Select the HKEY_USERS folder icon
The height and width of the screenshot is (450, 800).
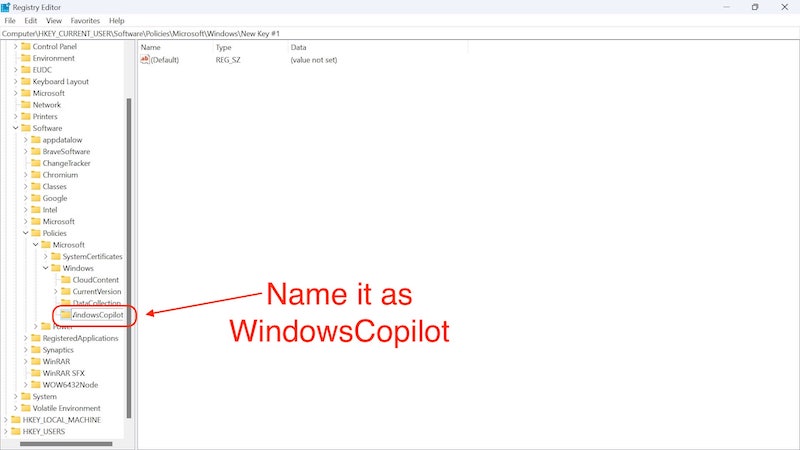tap(16, 431)
